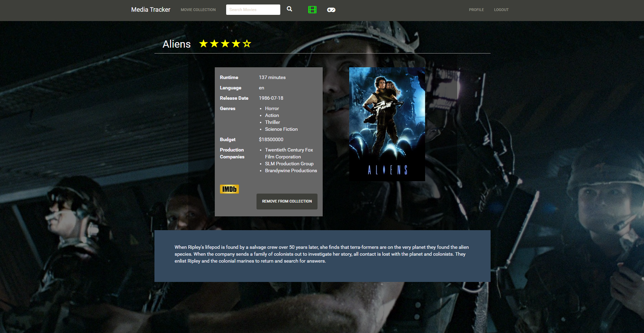The height and width of the screenshot is (333, 644).
Task: Focus the Search Movies field
Action: click(253, 10)
